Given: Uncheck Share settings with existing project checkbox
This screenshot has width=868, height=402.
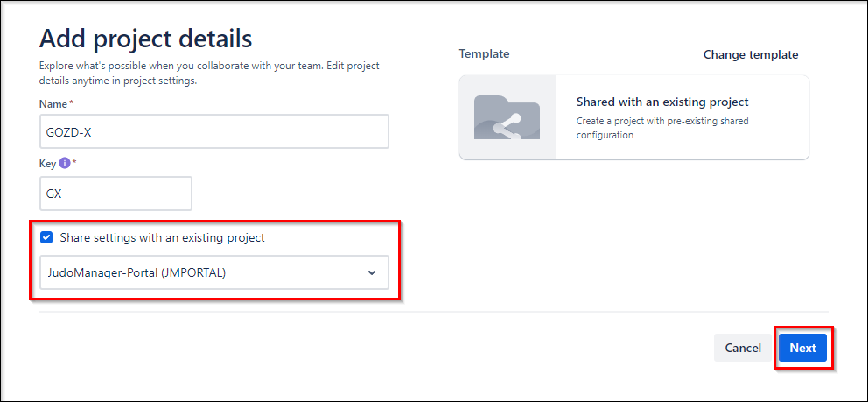Looking at the screenshot, I should pos(46,238).
